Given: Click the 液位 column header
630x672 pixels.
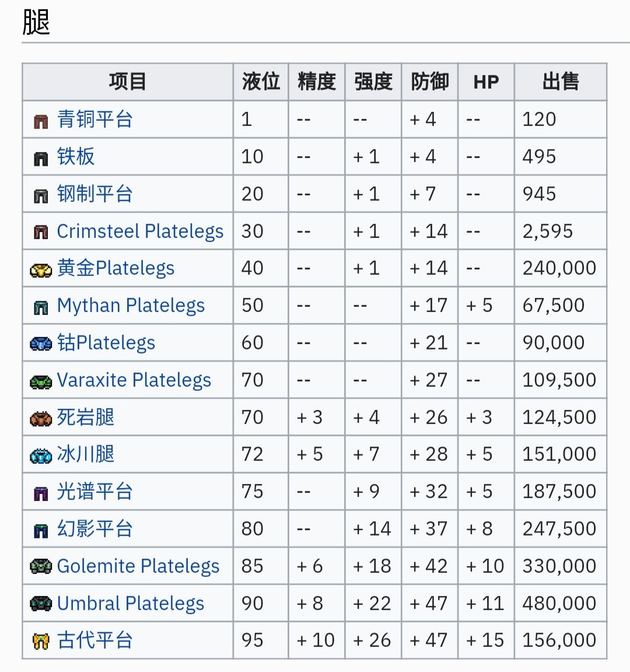Looking at the screenshot, I should 261,82.
